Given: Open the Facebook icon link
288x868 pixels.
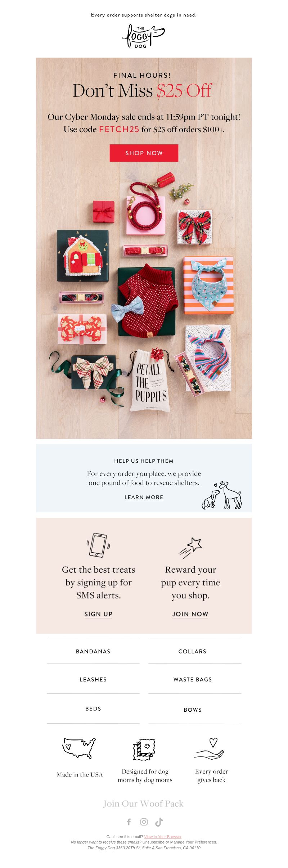Looking at the screenshot, I should point(129,822).
